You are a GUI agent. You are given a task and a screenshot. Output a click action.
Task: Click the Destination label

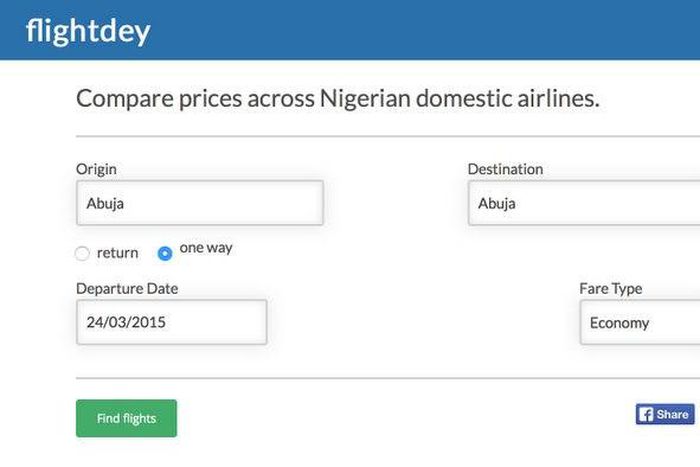[505, 169]
